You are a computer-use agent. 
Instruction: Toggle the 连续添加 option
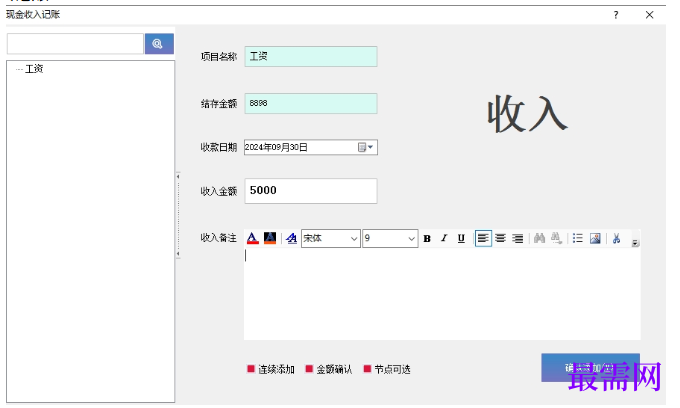(x=271, y=369)
